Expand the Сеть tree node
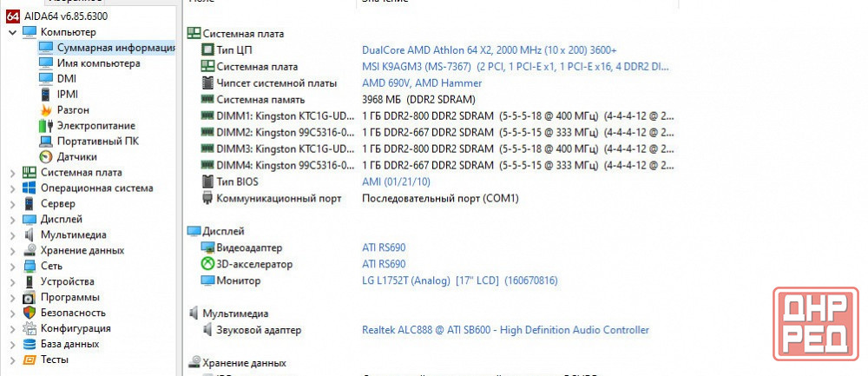Screen dimensions: 868x376 13,266
